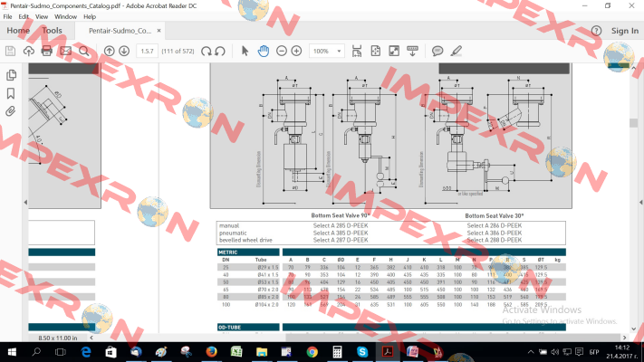The image size is (644, 362).
Task: Edit the page number field 1.5.7
Action: [x=147, y=51]
